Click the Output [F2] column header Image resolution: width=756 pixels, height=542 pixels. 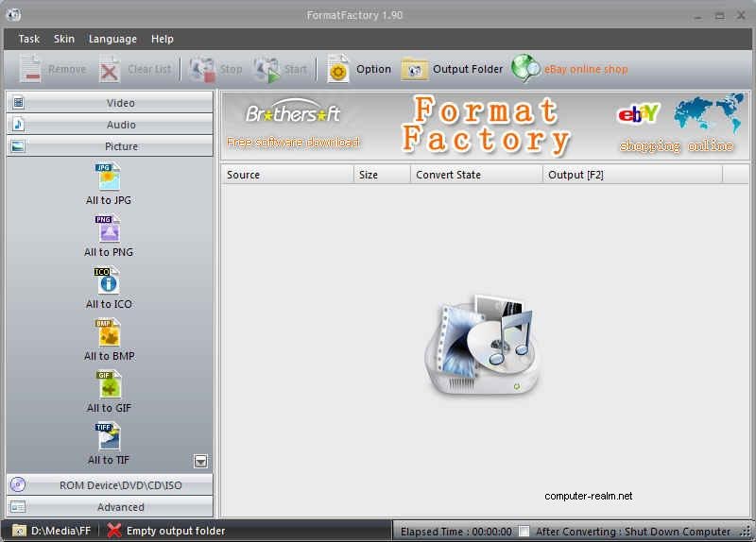[x=632, y=175]
